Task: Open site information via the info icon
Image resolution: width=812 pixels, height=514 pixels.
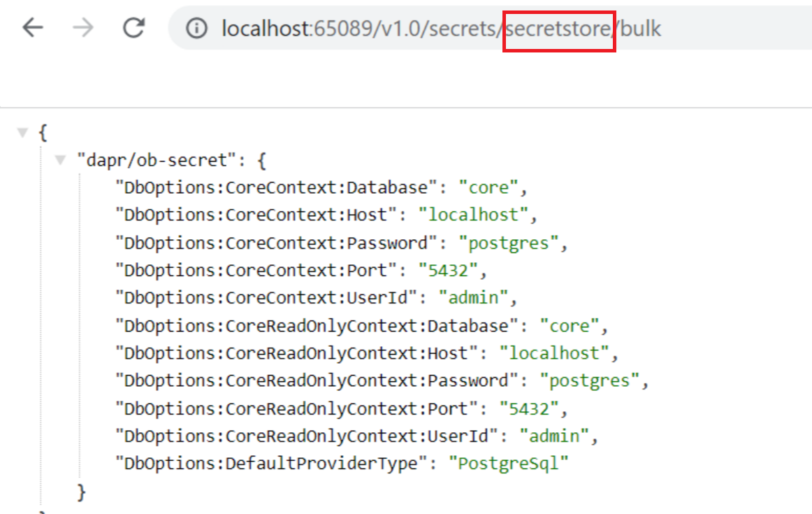Action: tap(196, 29)
